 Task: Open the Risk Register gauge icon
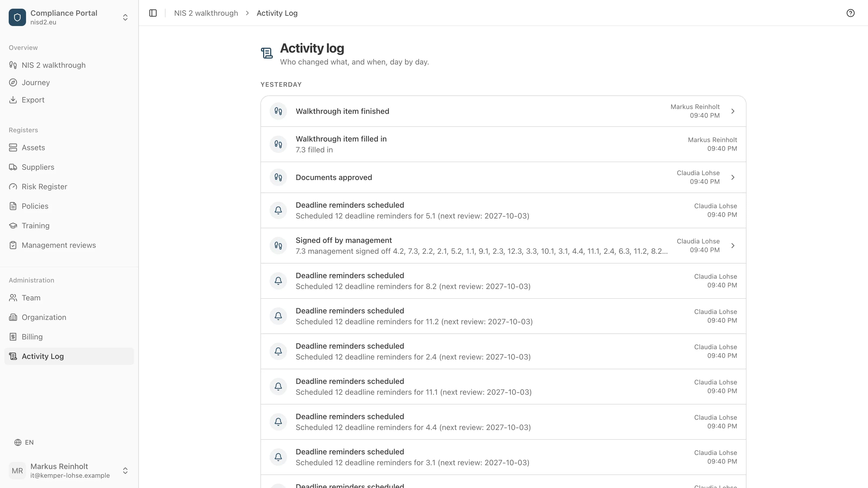coord(13,187)
